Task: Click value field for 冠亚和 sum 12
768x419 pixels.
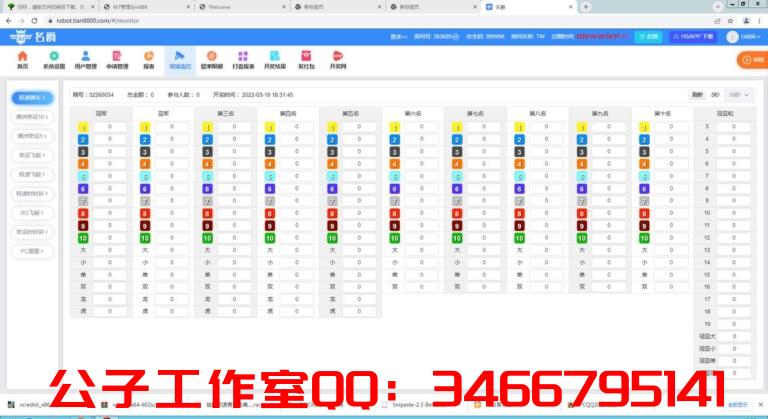Action: pos(734,238)
